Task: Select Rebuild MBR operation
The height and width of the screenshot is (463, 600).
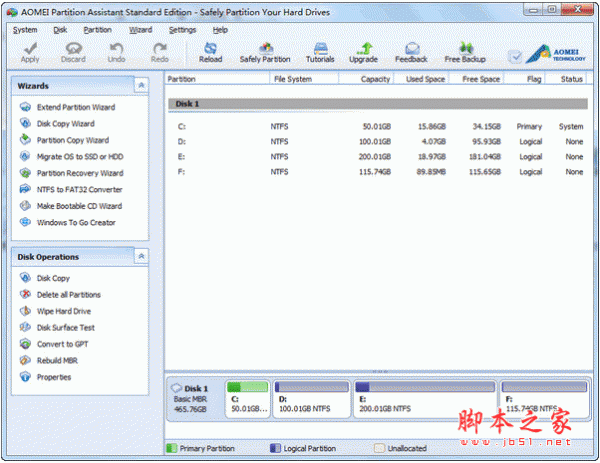Action: (57, 360)
